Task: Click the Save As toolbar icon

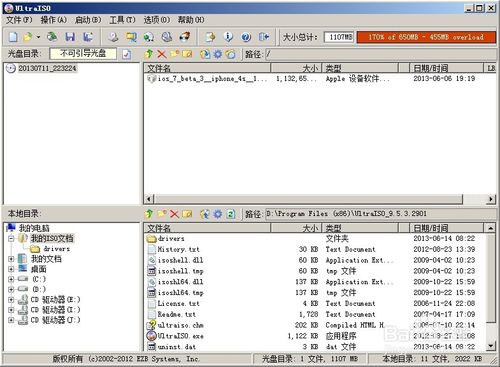Action: tap(88, 37)
